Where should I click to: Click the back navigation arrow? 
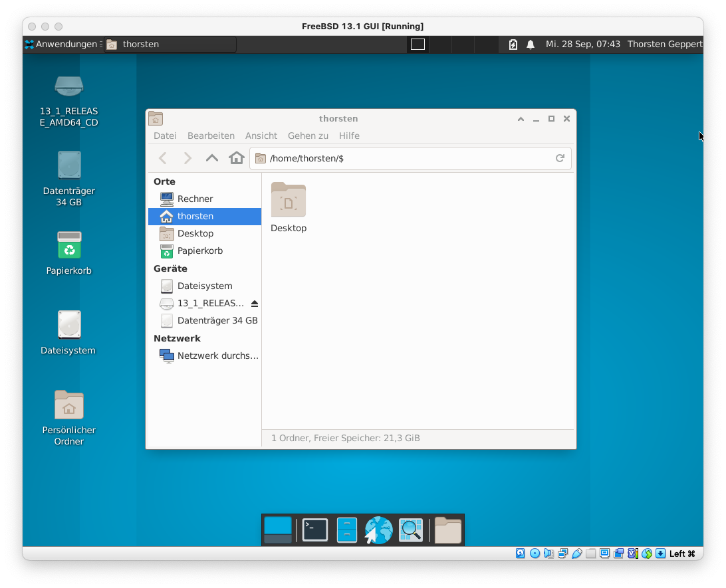[162, 158]
